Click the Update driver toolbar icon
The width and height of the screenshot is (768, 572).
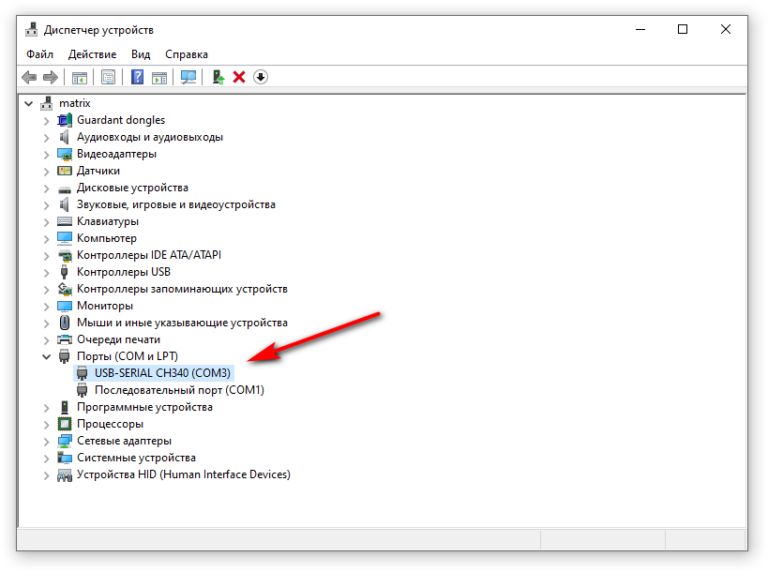click(x=218, y=77)
